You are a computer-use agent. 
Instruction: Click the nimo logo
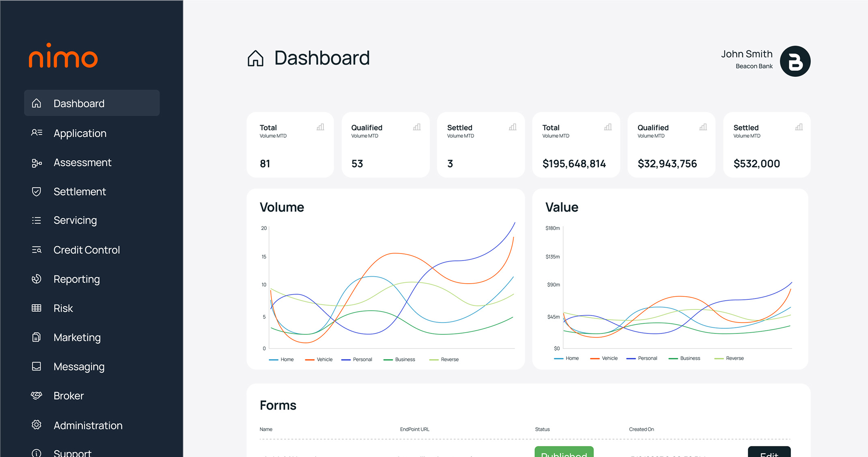(x=63, y=56)
